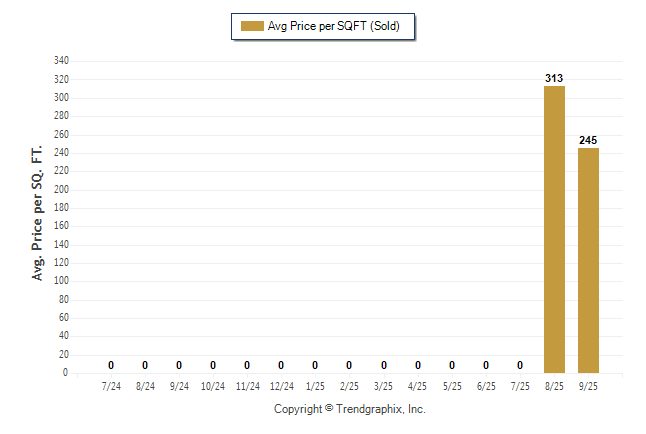
Task: Click the 313 value label above bar
Action: (554, 77)
